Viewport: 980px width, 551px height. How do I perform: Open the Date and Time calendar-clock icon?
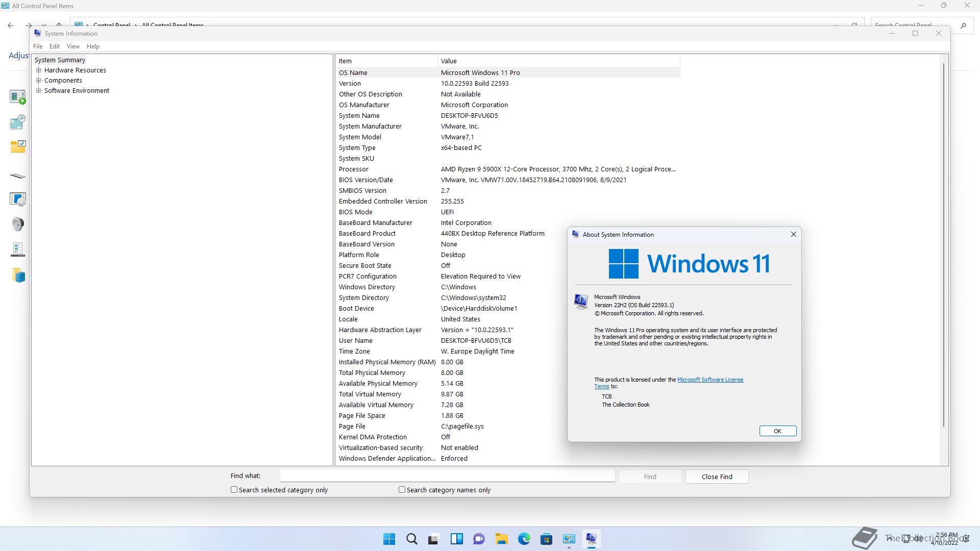(17, 122)
